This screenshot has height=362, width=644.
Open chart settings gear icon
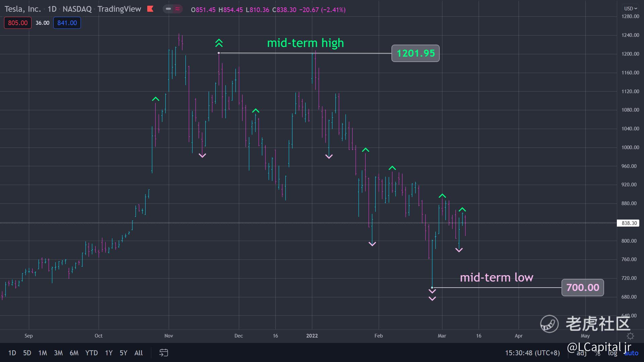click(630, 336)
